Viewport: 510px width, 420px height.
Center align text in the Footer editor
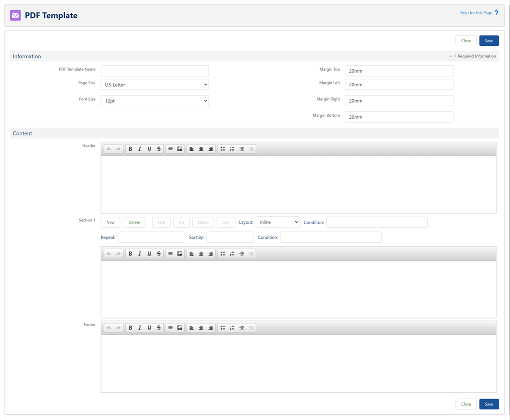[201, 328]
